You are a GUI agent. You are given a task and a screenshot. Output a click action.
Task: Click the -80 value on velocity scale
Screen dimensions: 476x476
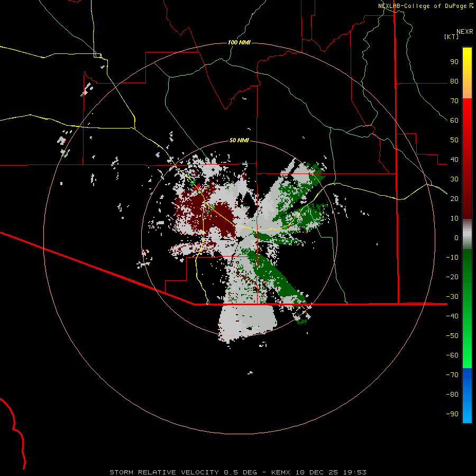pos(452,395)
